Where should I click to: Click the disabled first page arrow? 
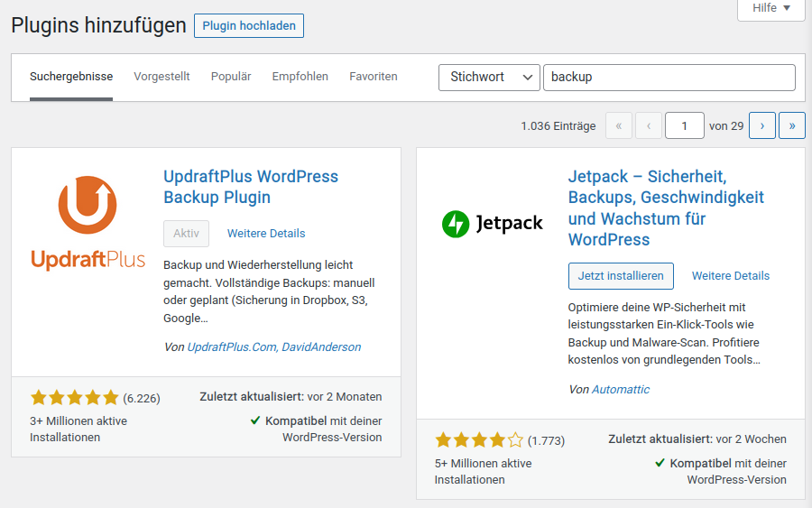[619, 125]
